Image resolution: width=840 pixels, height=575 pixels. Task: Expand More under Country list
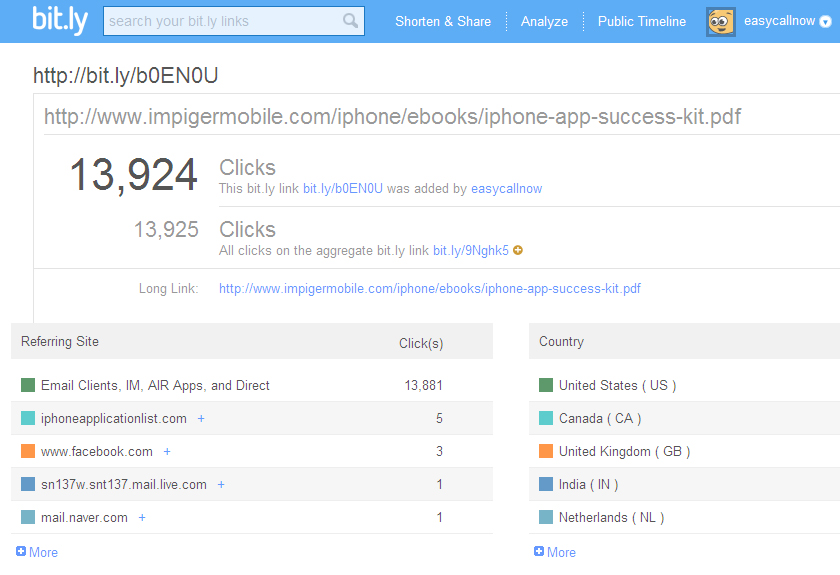555,552
